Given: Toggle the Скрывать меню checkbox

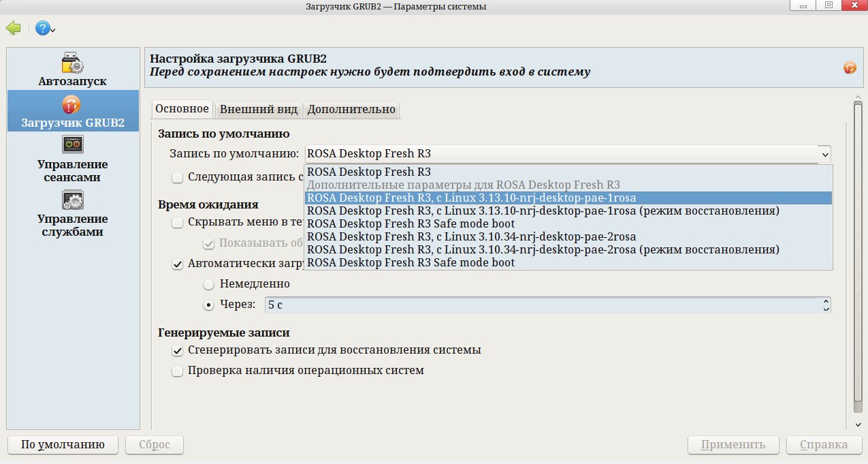Looking at the screenshot, I should click(177, 222).
